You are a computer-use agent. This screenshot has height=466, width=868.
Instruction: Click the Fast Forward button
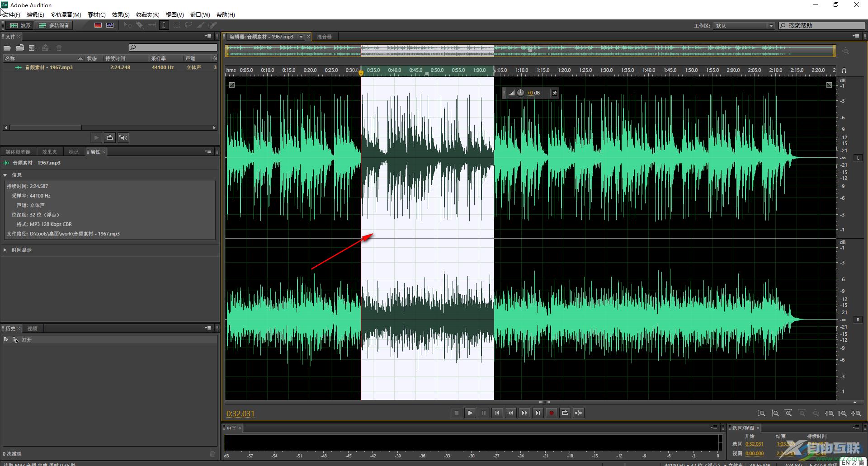pyautogui.click(x=524, y=413)
